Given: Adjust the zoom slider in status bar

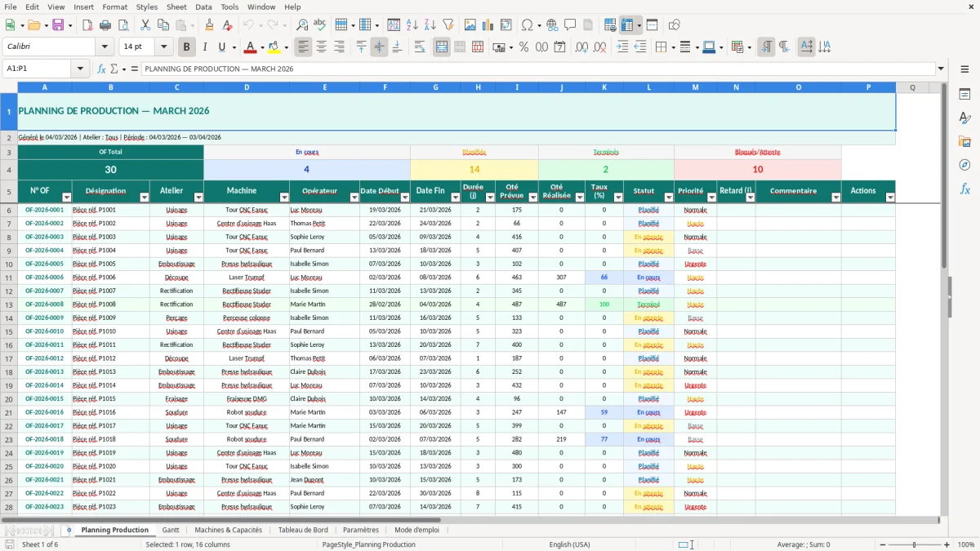Looking at the screenshot, I should click(x=914, y=544).
